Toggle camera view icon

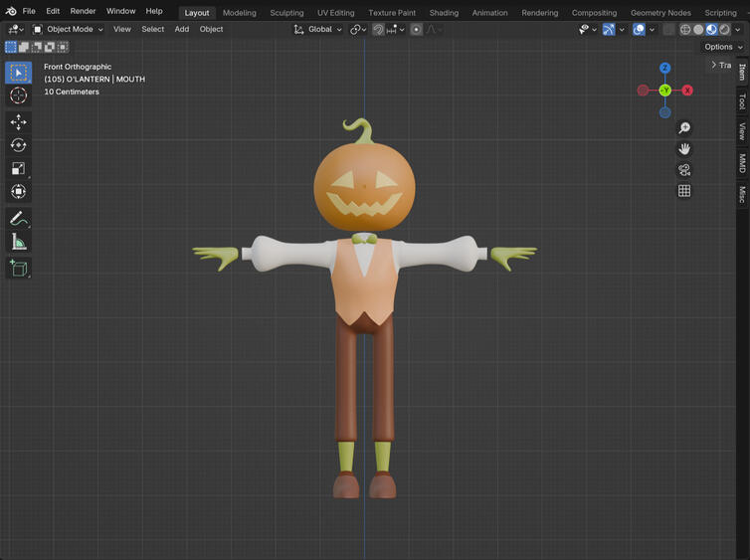pyautogui.click(x=684, y=170)
